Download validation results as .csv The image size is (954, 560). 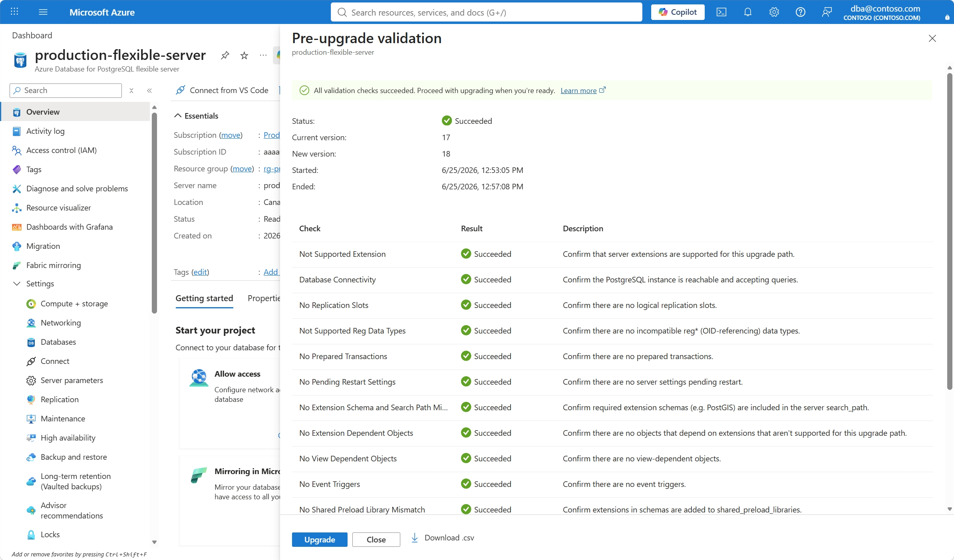(443, 538)
